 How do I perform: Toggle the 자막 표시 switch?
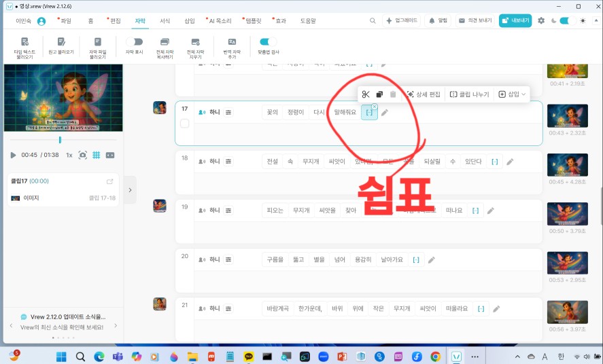pos(135,41)
